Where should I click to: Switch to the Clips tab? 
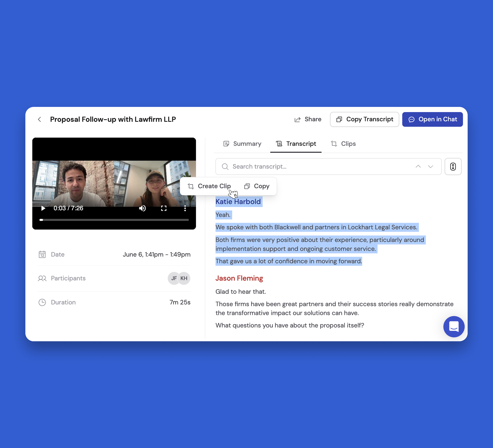point(343,144)
